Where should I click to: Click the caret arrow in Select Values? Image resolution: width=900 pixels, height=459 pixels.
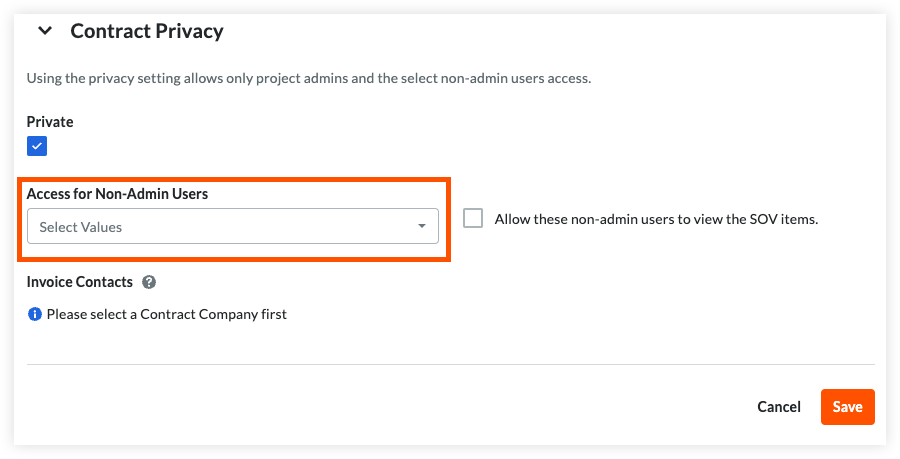pyautogui.click(x=421, y=227)
